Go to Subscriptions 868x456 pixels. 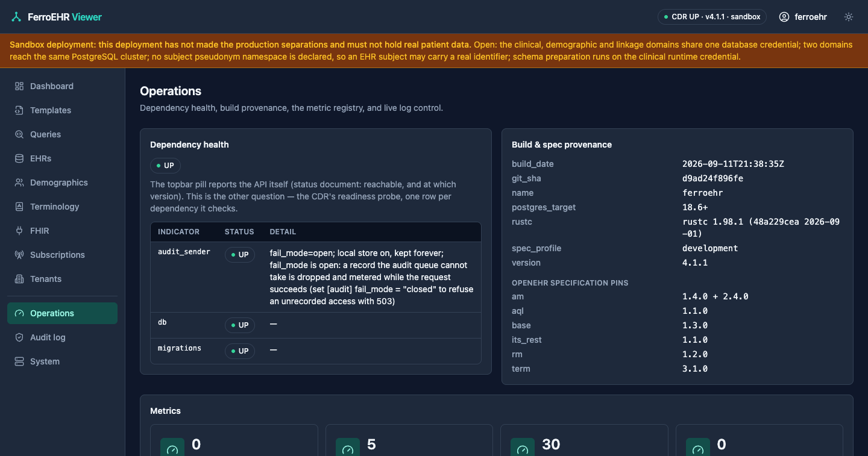click(63, 255)
